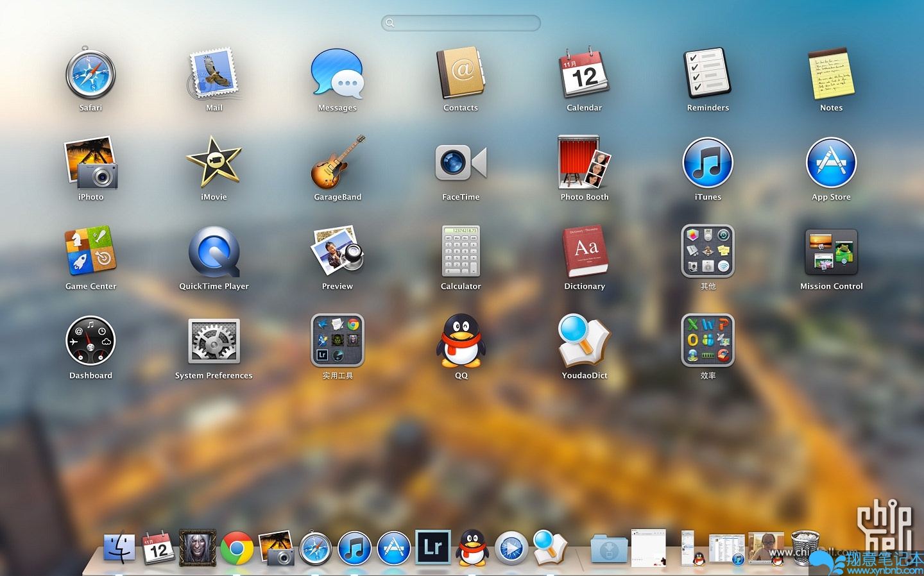The width and height of the screenshot is (924, 576).
Task: Click the YoudaoDict icon in the Dock
Action: [x=551, y=548]
